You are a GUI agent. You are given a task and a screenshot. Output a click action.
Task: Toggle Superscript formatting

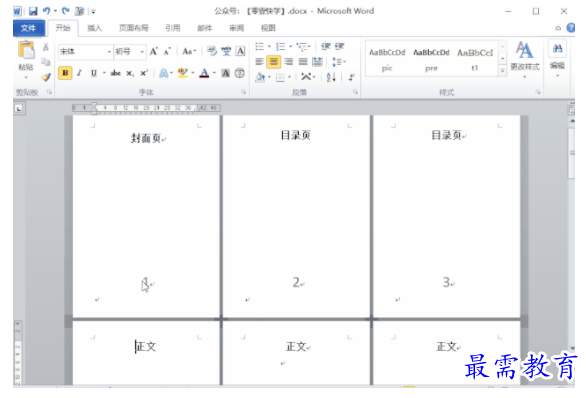point(144,73)
